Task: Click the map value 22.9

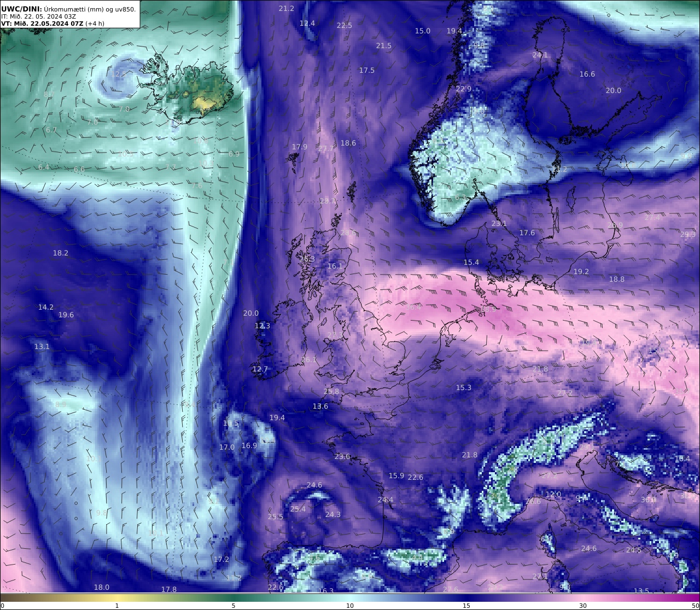Action: (x=464, y=89)
